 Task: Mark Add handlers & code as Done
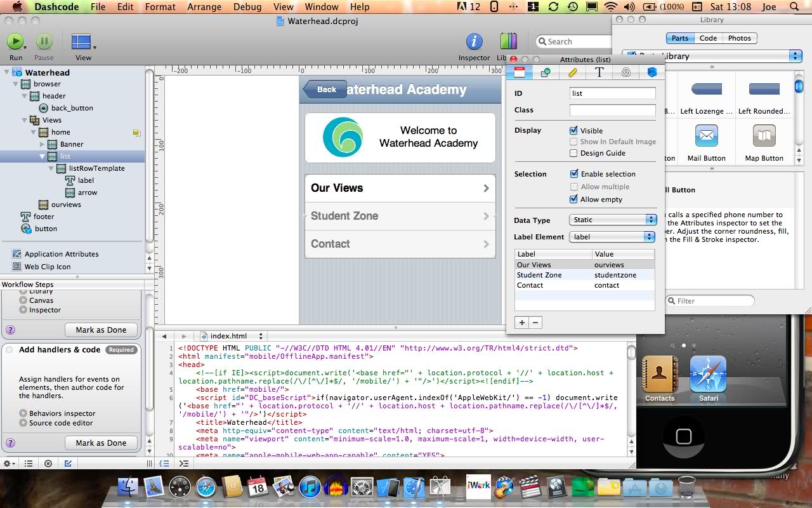click(x=101, y=443)
